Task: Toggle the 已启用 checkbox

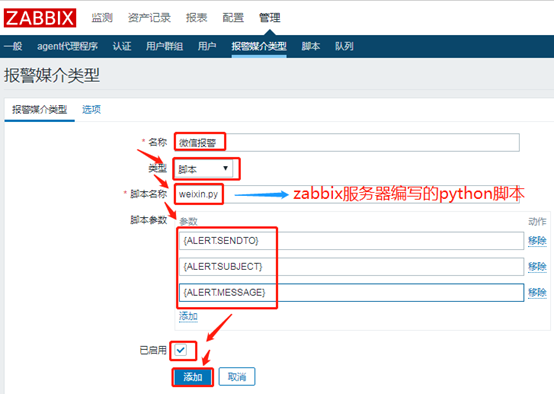Action: point(181,350)
